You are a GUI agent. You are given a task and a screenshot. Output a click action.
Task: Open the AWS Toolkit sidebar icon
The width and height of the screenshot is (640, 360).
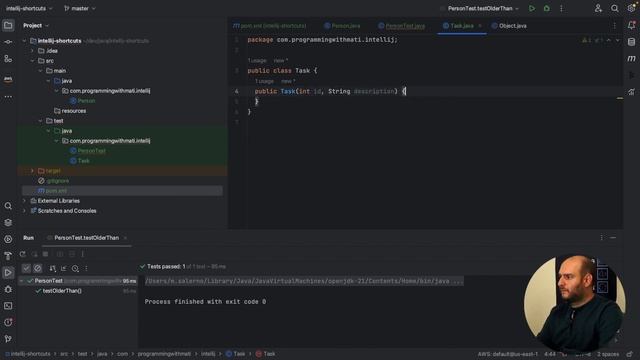(8, 79)
